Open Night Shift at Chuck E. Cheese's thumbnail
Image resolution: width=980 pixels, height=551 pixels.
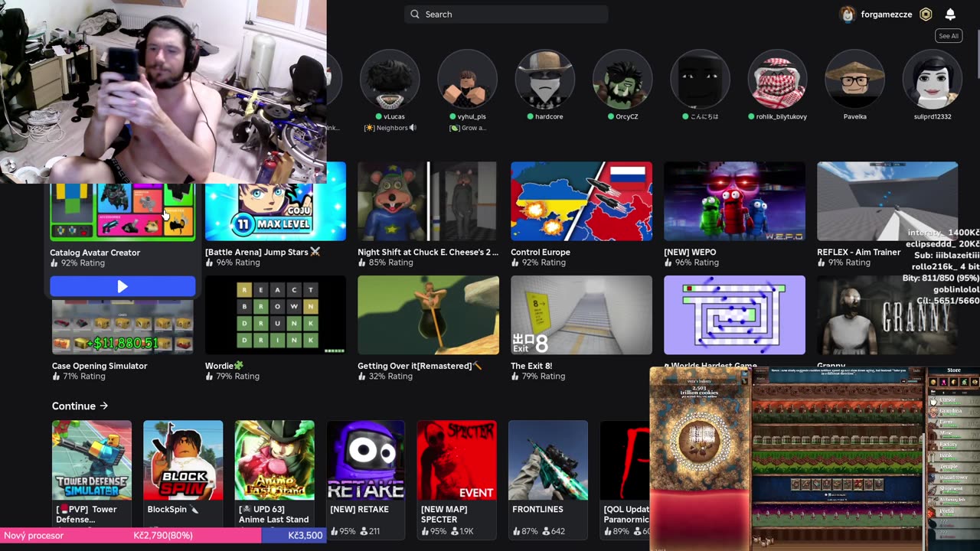[x=428, y=201]
